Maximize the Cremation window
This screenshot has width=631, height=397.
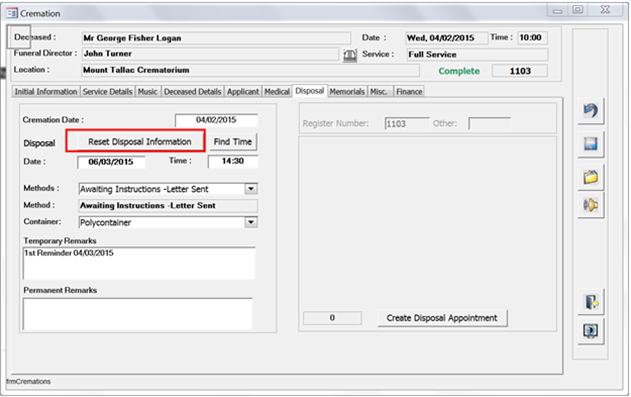(578, 10)
